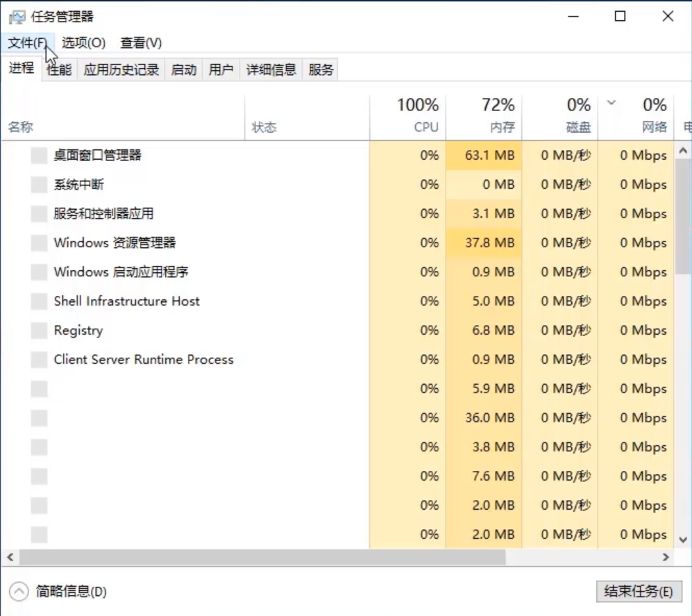Click the Registry process icon

[x=38, y=331]
